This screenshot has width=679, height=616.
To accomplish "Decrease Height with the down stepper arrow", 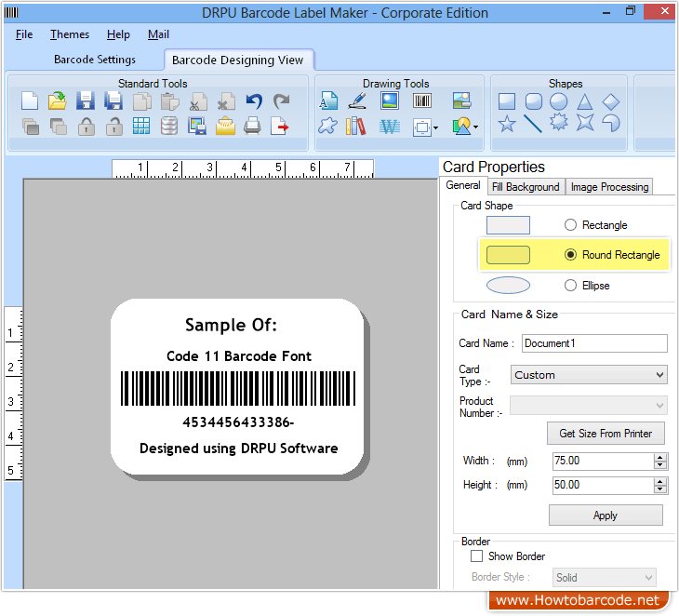I will tap(660, 489).
